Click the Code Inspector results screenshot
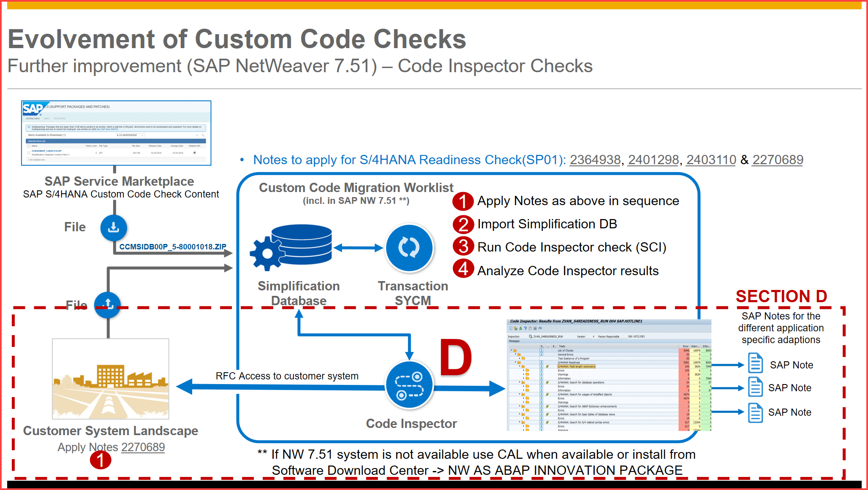868x490 pixels. click(609, 375)
